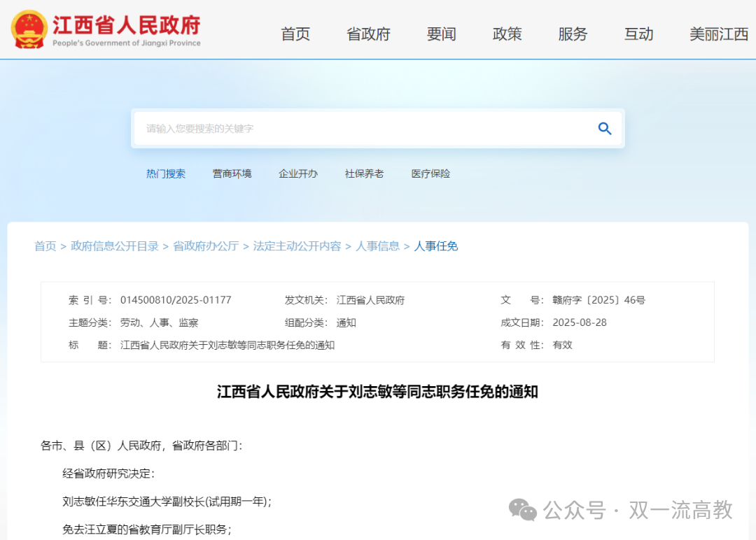Select the 要闻 navigation item
This screenshot has width=756, height=540.
440,34
